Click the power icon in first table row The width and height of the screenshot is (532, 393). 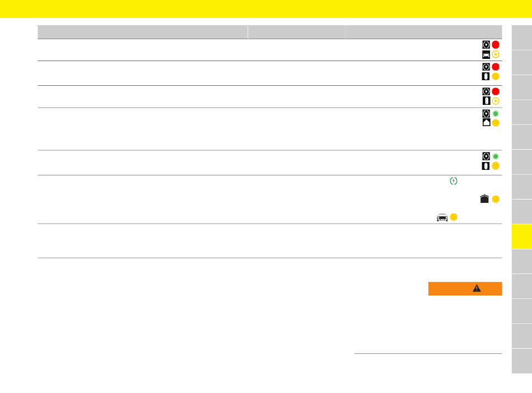pos(486,44)
